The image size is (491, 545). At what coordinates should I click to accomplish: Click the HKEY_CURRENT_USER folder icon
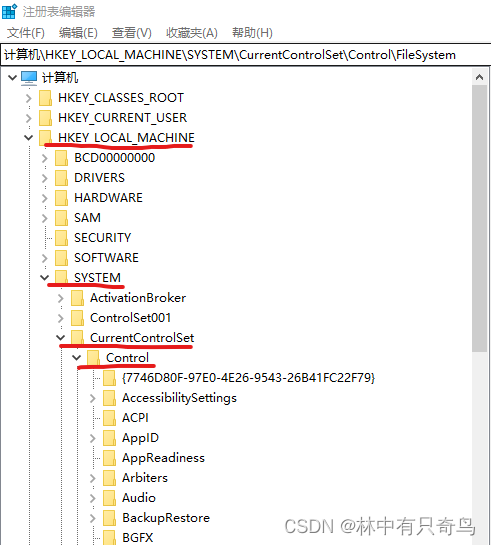click(45, 118)
